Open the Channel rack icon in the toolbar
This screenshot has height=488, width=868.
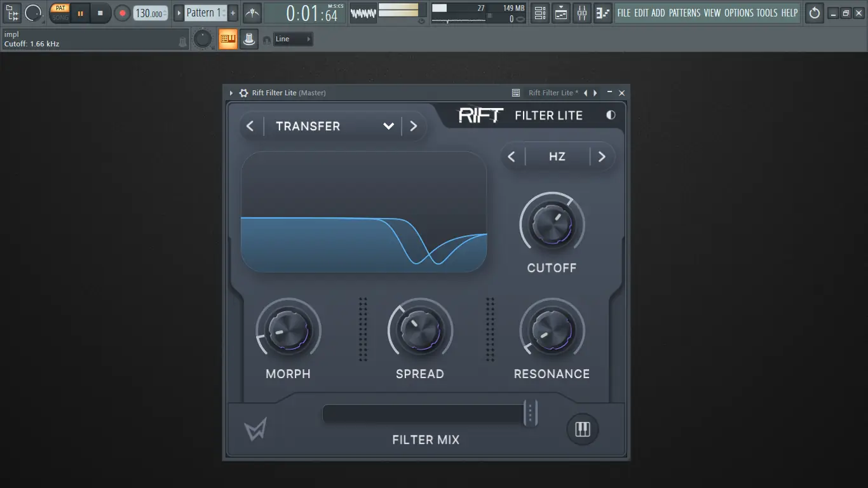pyautogui.click(x=539, y=13)
